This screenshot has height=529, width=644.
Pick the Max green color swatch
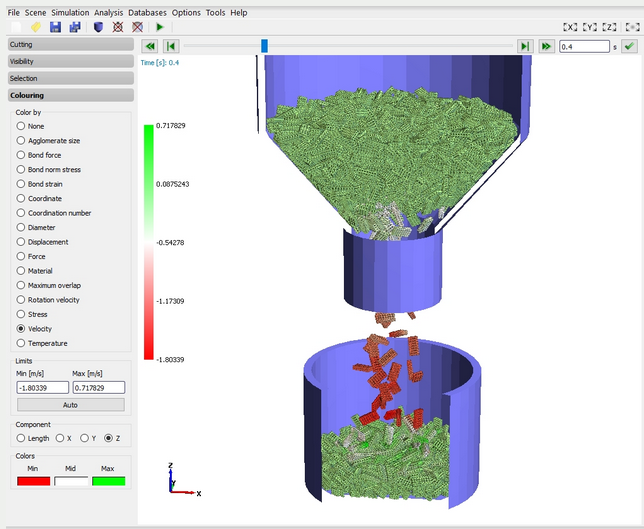pyautogui.click(x=106, y=481)
